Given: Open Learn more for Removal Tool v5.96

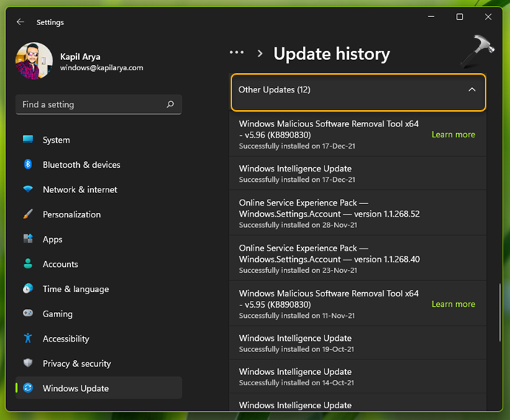Looking at the screenshot, I should click(x=453, y=135).
